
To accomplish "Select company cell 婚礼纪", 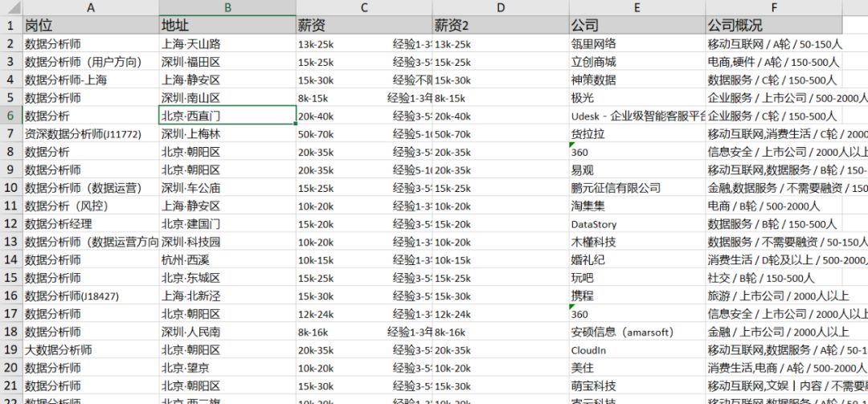I will point(637,259).
